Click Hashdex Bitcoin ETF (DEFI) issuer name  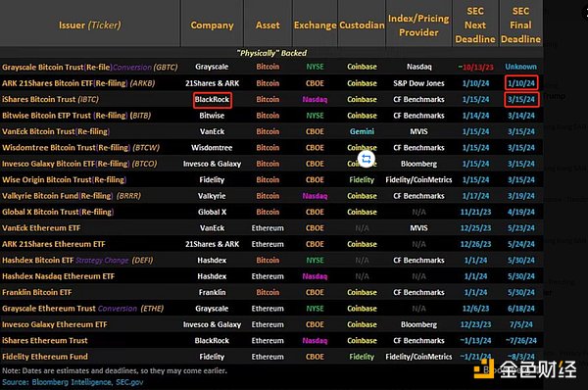click(77, 261)
